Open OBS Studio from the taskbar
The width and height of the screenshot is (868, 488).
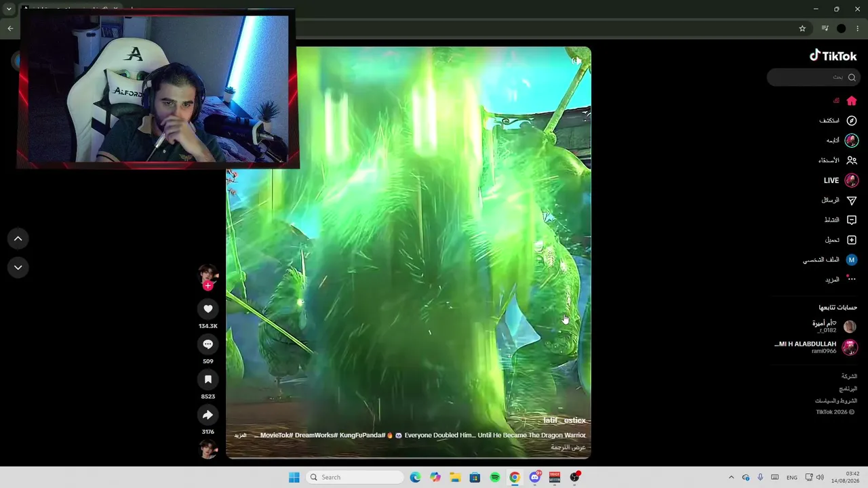coord(574,477)
